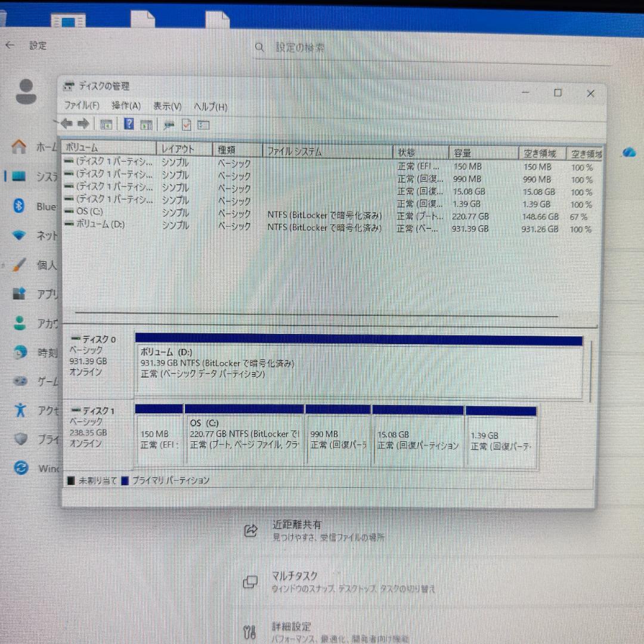The image size is (644, 644).
Task: Open システム in Settings sidebar
Action: tap(35, 177)
